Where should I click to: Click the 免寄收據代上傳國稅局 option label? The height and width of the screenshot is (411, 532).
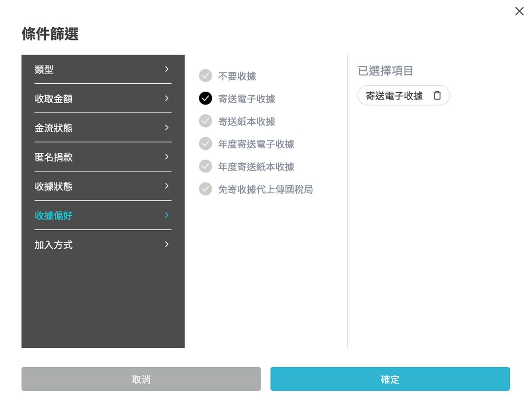pyautogui.click(x=266, y=189)
